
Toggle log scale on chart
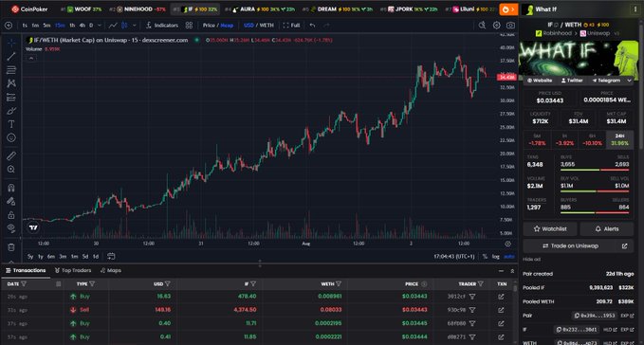[x=496, y=257]
